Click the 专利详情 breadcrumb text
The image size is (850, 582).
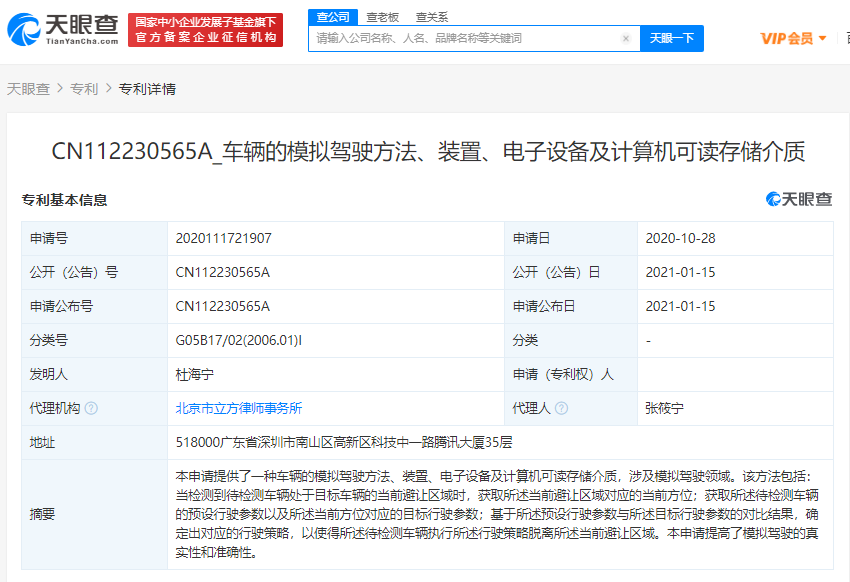(x=147, y=89)
